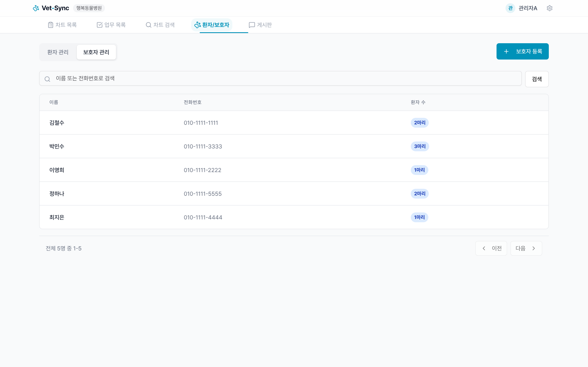Viewport: 588px width, 367px height.
Task: Click the magnifier icon in search field
Action: [x=47, y=79]
